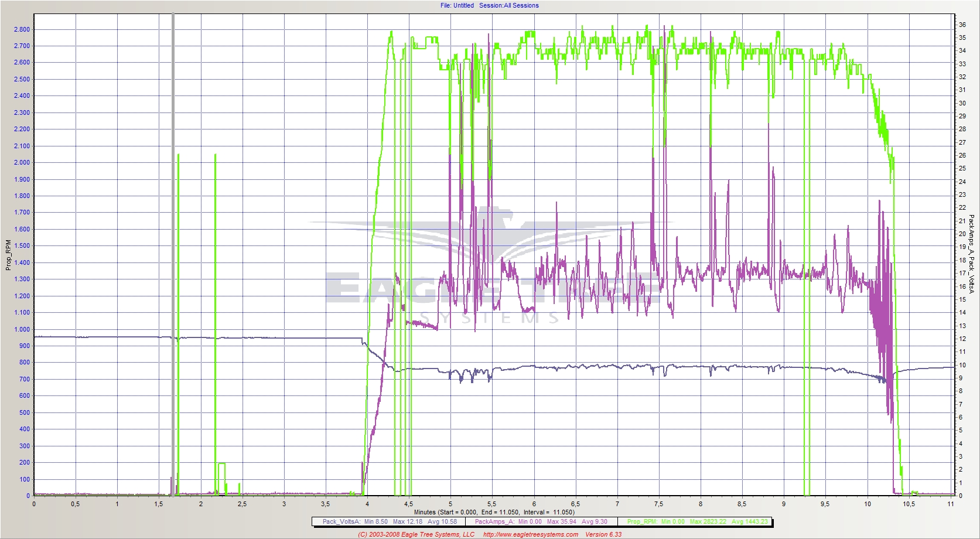Select the Pack_VoltsA legend entry
The width and height of the screenshot is (980, 539).
tap(390, 521)
